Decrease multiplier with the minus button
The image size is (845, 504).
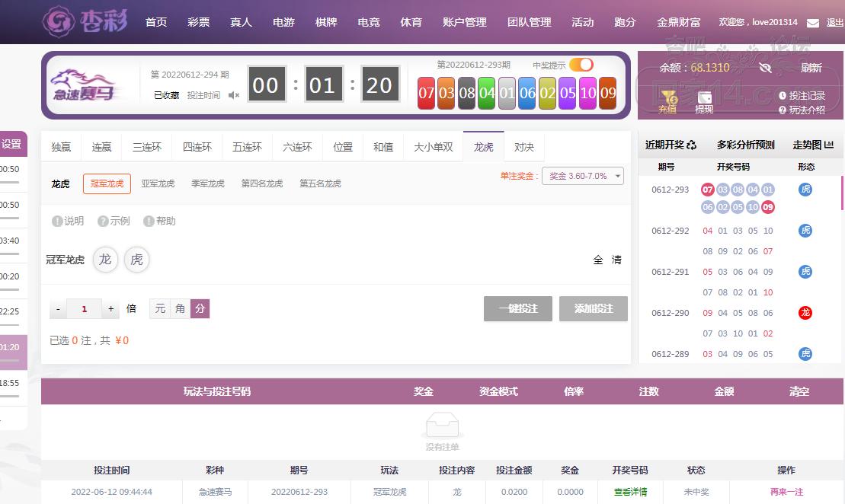(59, 308)
